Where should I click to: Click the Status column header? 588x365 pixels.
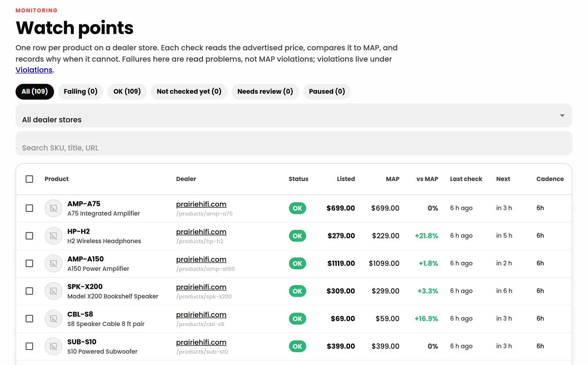(x=298, y=179)
